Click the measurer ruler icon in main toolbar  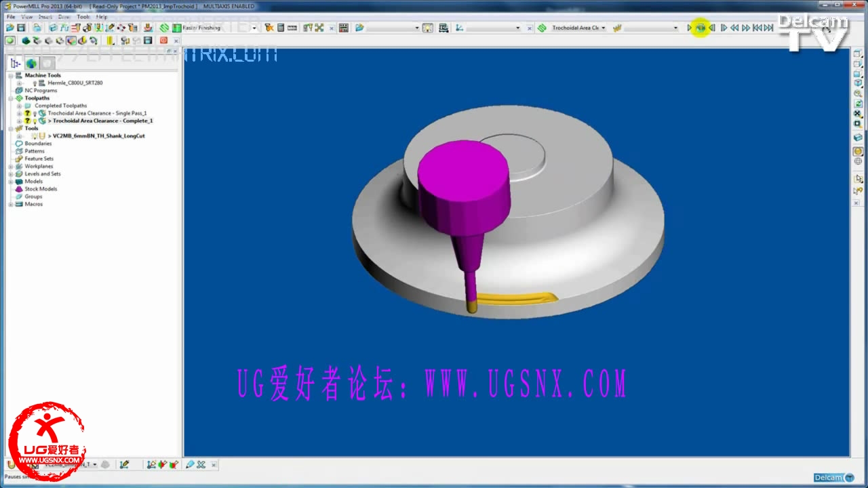(292, 28)
